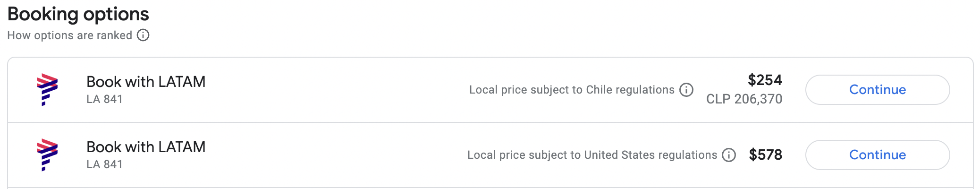Click 'How options are ranked' text

(70, 35)
